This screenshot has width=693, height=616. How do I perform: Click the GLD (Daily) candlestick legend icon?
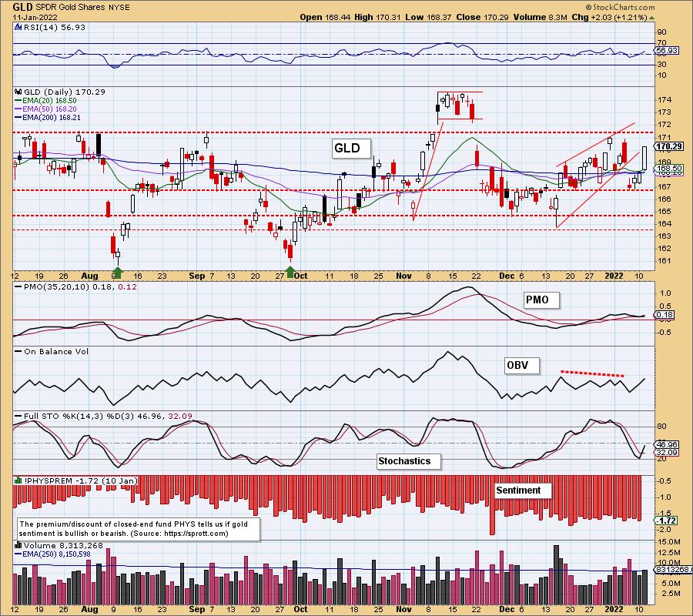tap(18, 92)
